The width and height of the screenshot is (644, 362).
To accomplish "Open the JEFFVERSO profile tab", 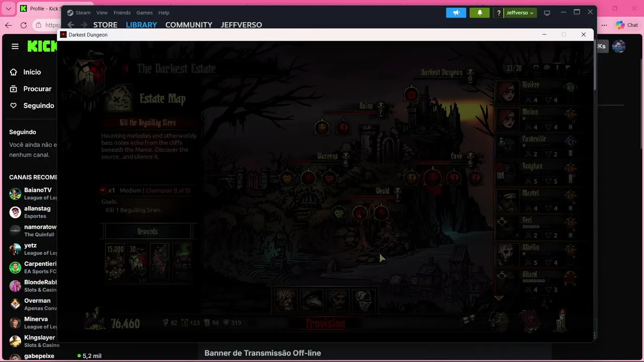I will (242, 25).
